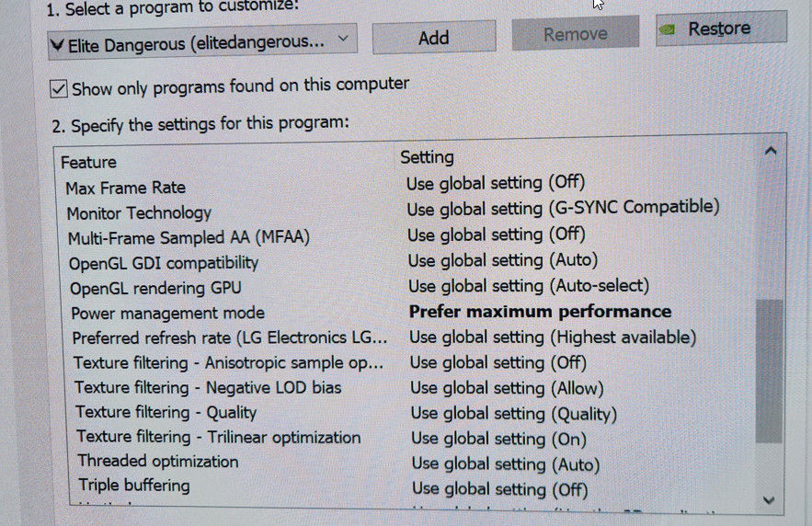Click the Remove program button
This screenshot has width=812, height=526.
[x=576, y=34]
